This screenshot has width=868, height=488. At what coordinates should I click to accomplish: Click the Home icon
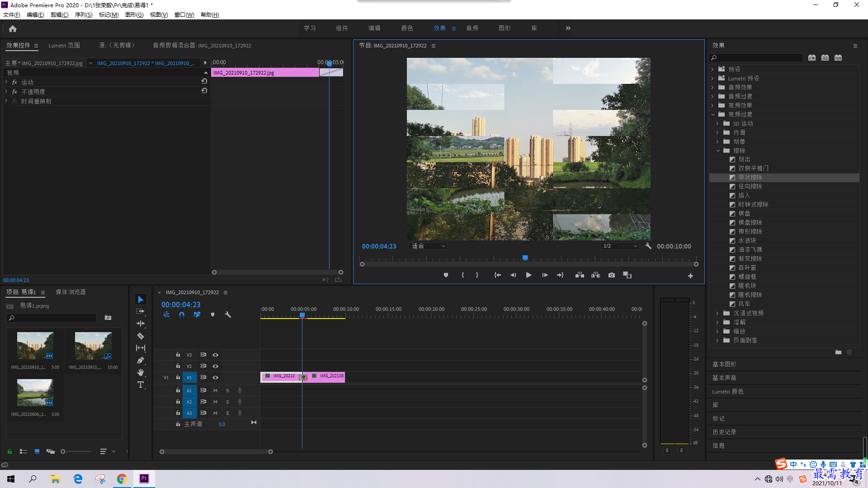click(13, 28)
